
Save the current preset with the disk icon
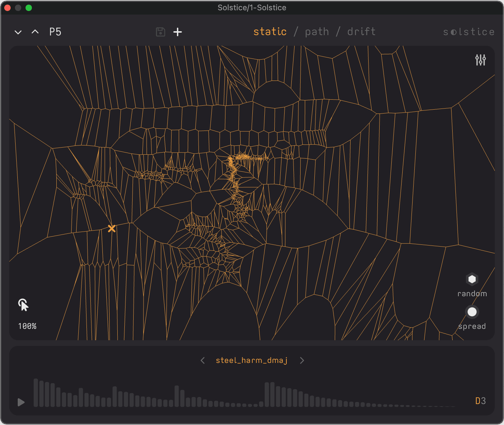click(160, 32)
